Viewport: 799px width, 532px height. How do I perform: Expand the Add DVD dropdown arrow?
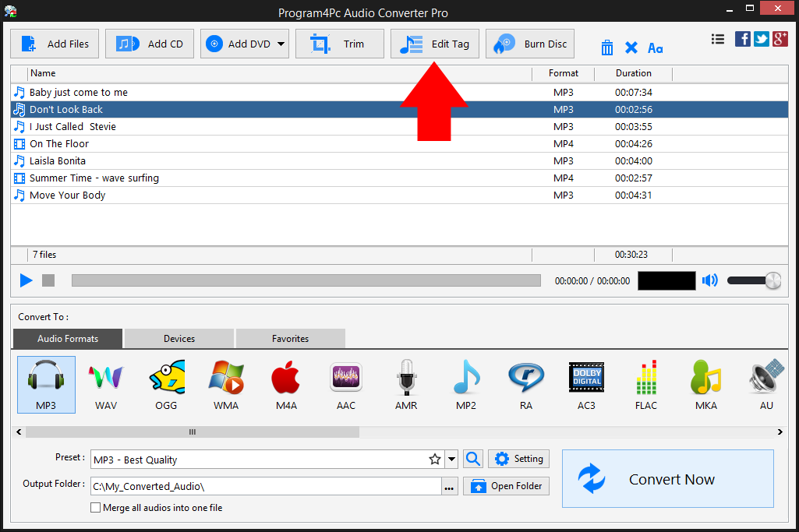click(282, 44)
